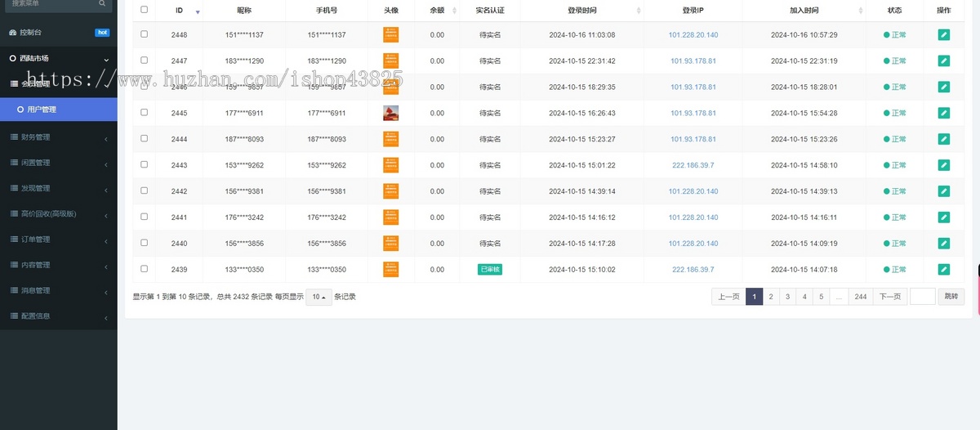Click the 正常 status for user 2448
This screenshot has height=430, width=980.
tap(895, 35)
